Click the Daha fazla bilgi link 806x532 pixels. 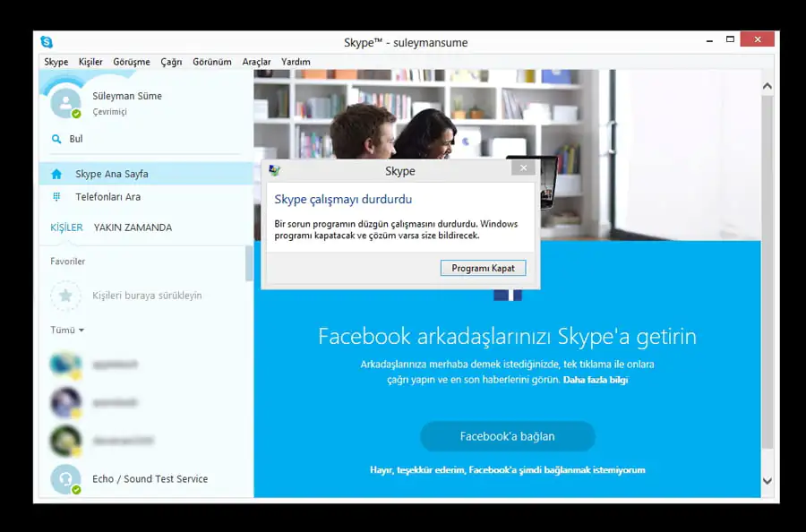[596, 380]
